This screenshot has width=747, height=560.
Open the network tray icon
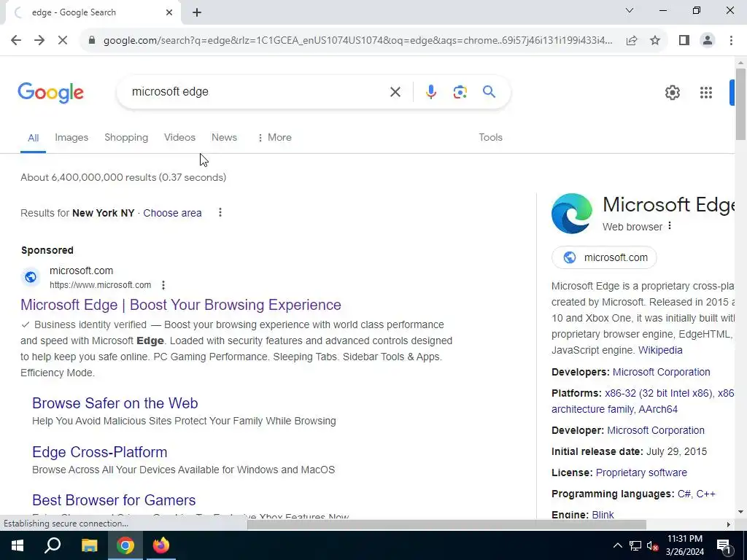click(x=635, y=545)
